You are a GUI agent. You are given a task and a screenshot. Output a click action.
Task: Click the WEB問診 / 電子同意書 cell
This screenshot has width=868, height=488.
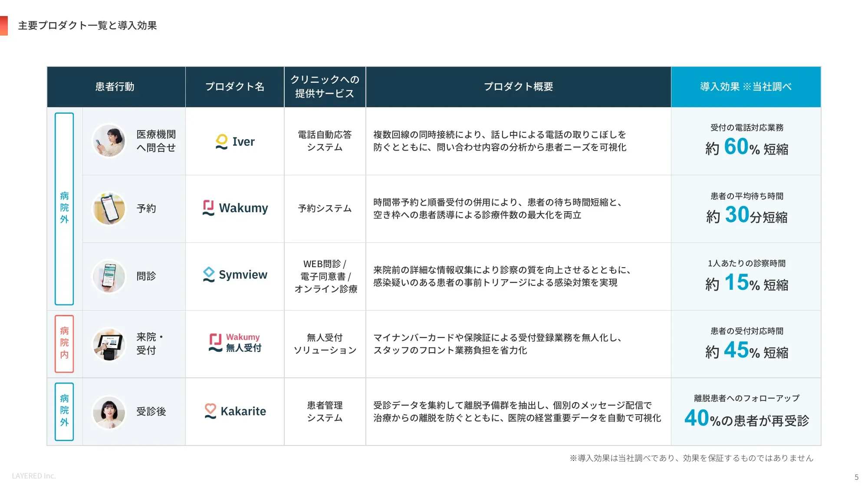pos(325,276)
